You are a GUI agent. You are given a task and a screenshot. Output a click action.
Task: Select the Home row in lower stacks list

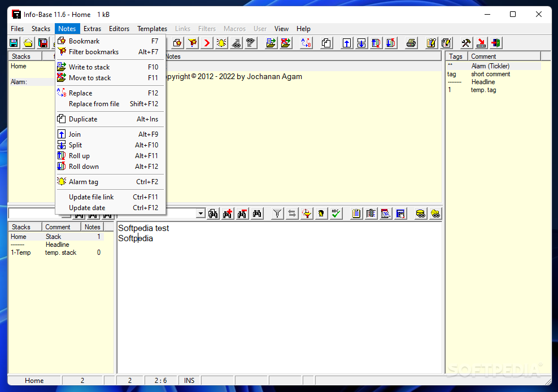coord(56,237)
